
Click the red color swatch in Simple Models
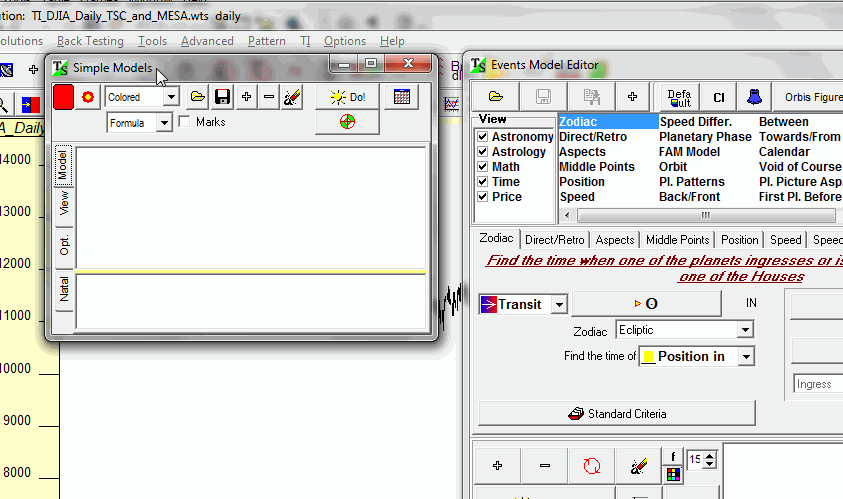tap(63, 97)
